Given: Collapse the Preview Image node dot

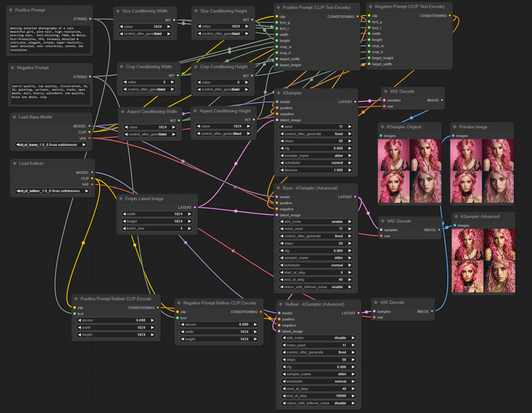Looking at the screenshot, I should click(455, 127).
